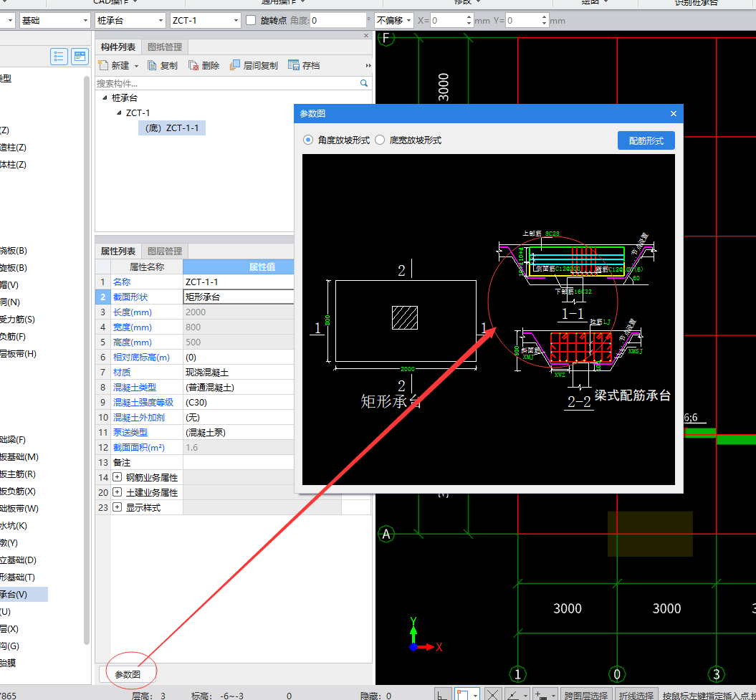Click the 属性值 column header

pos(262,267)
